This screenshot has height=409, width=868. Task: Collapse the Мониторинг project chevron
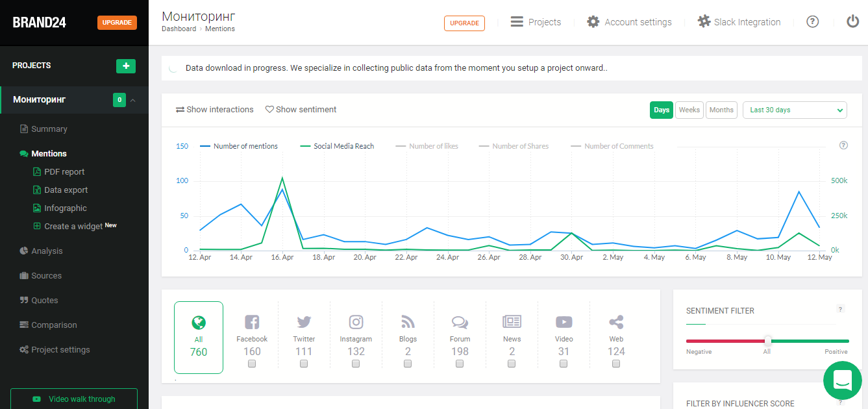point(133,100)
